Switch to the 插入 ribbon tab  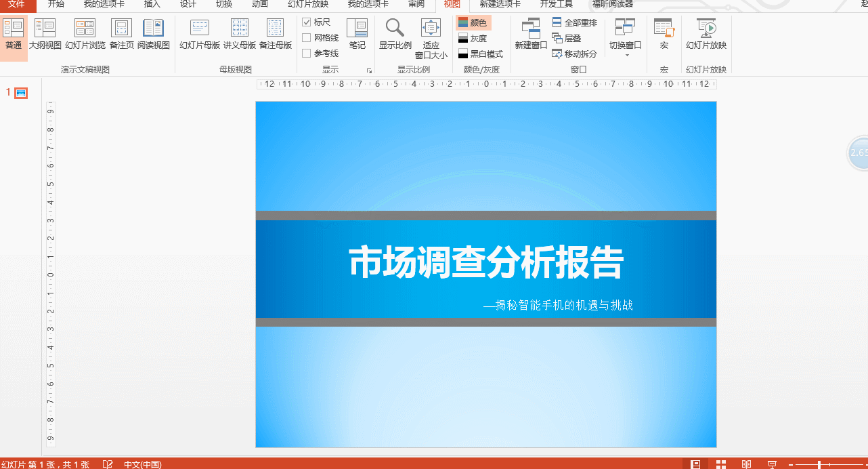[152, 5]
